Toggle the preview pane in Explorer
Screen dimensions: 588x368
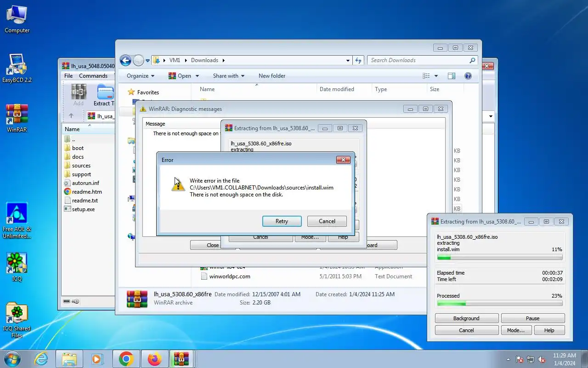[451, 76]
